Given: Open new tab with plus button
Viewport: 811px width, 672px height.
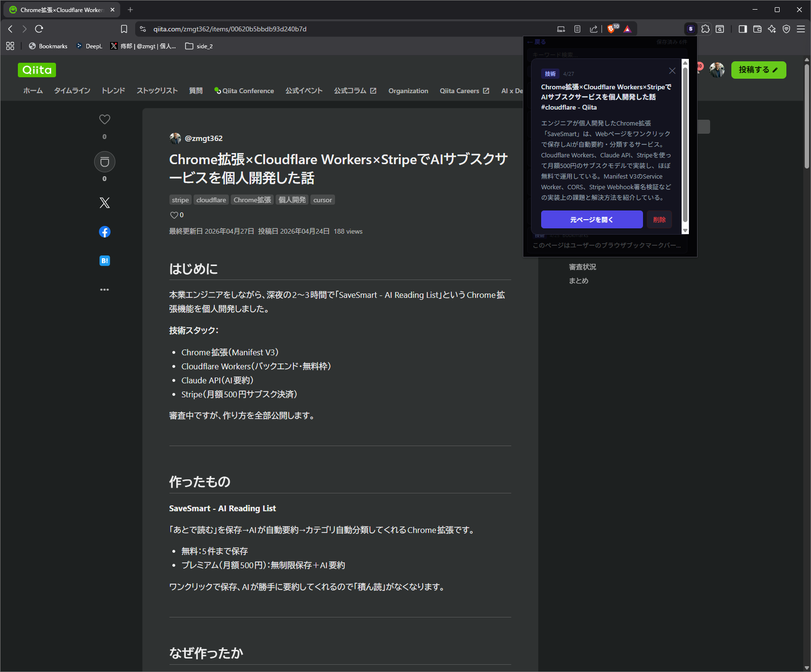Looking at the screenshot, I should tap(130, 10).
